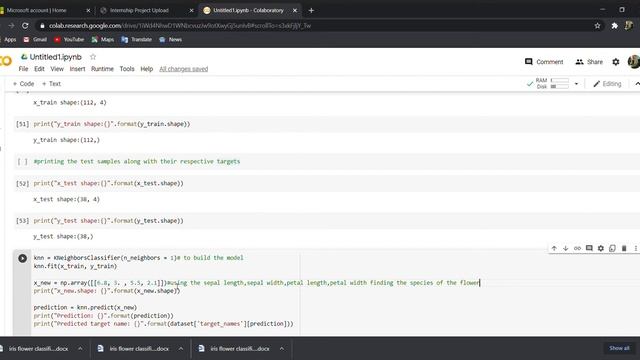Move cell down with arrow icon
The width and height of the screenshot is (640, 360).
565,248
